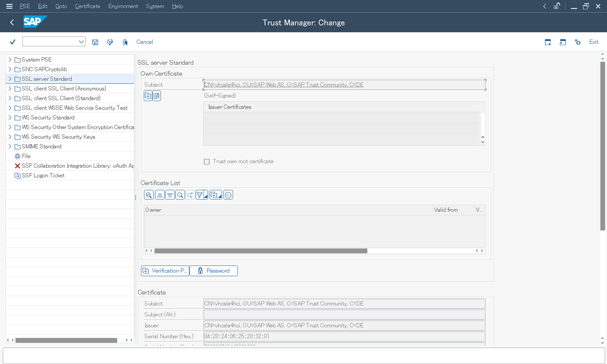607x364 pixels.
Task: Click the Save icon in toolbar
Action: pos(95,42)
